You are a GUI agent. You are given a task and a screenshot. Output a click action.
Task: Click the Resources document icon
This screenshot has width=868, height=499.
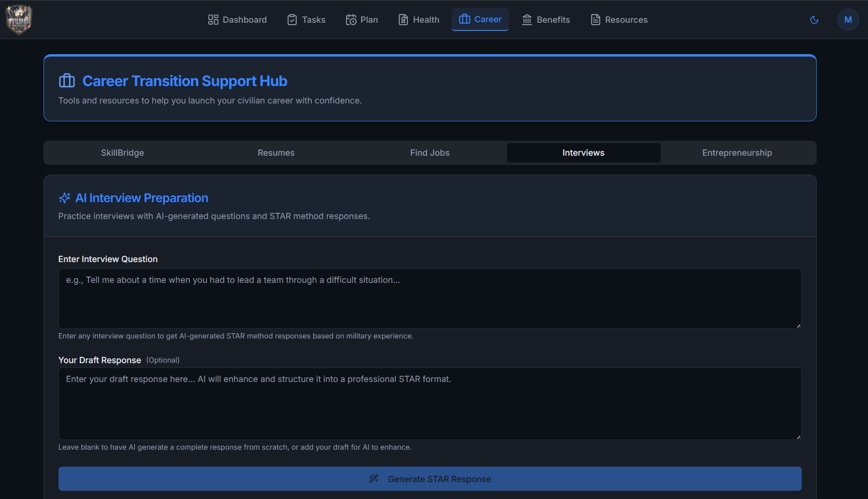click(x=594, y=19)
